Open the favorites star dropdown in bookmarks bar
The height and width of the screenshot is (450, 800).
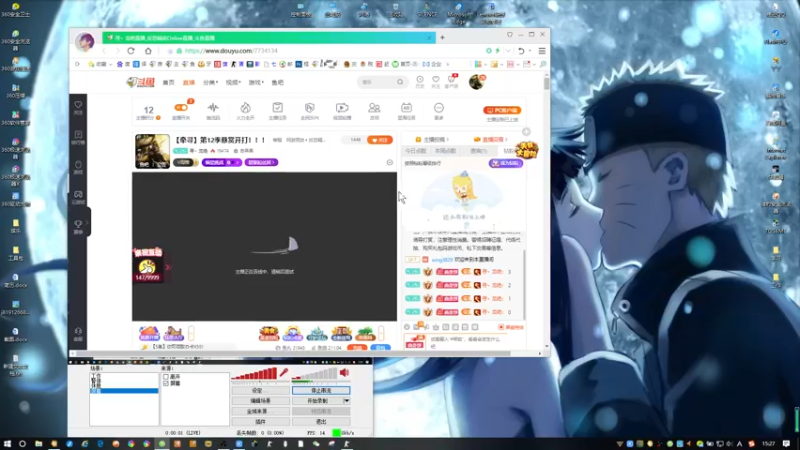point(100,64)
